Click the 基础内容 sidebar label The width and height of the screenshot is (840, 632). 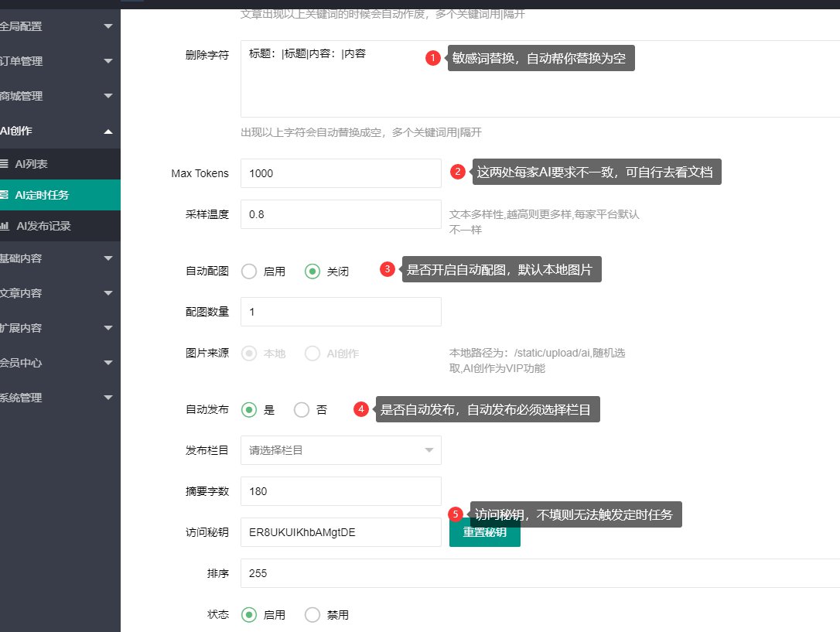[x=21, y=258]
